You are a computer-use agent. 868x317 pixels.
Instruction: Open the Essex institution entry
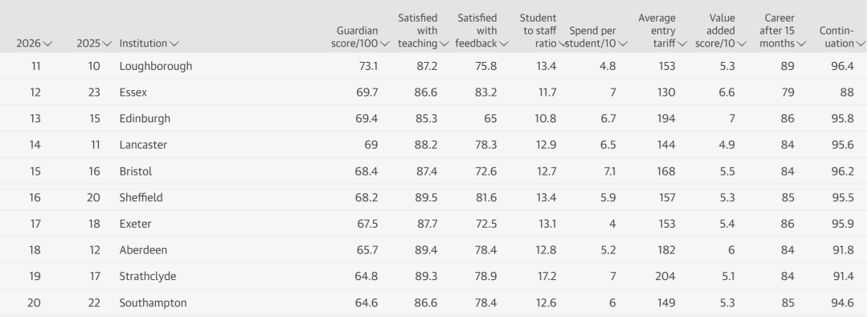(133, 92)
